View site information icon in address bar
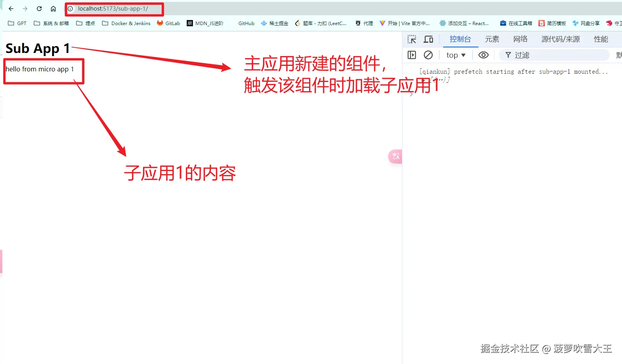The width and height of the screenshot is (622, 364). (x=71, y=9)
